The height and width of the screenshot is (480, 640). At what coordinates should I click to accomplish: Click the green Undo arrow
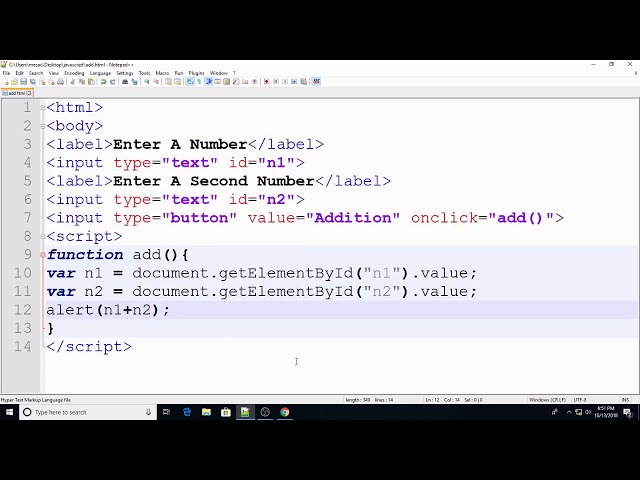point(103,82)
